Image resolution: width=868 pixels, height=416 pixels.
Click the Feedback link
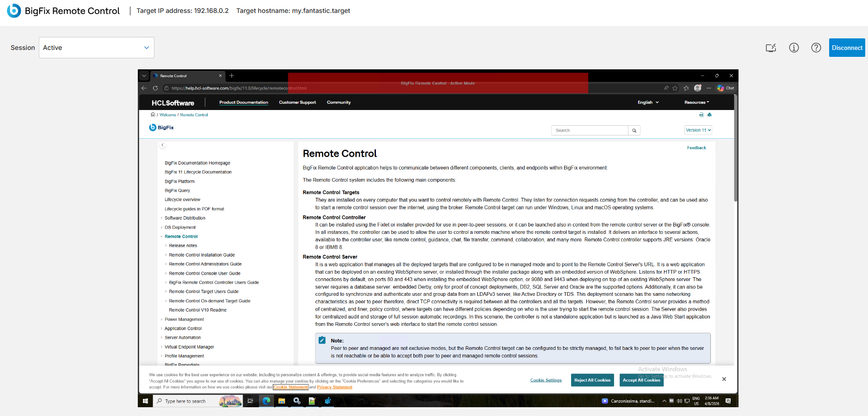tap(696, 148)
